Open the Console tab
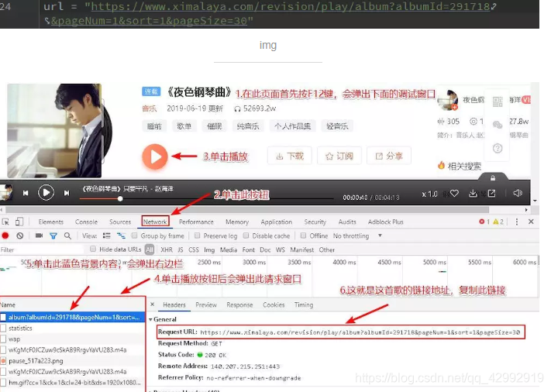The height and width of the screenshot is (392, 551). (86, 222)
